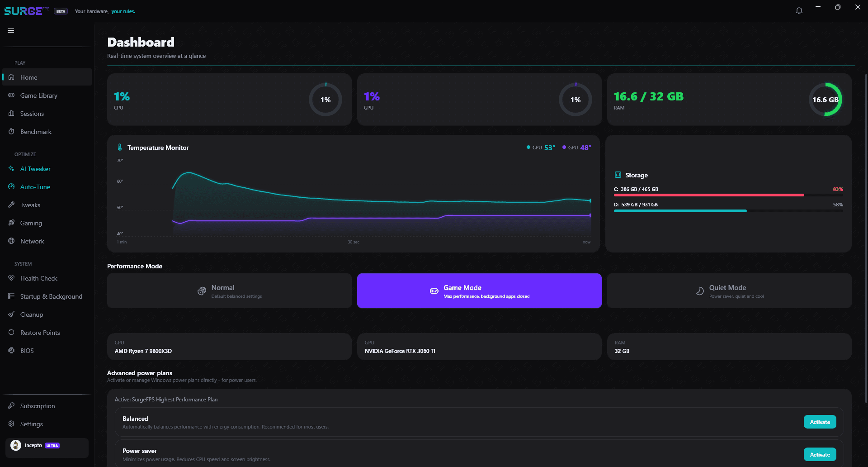Viewport: 868px width, 467px height.
Task: Click the vertical page scrollbar
Action: point(866,238)
